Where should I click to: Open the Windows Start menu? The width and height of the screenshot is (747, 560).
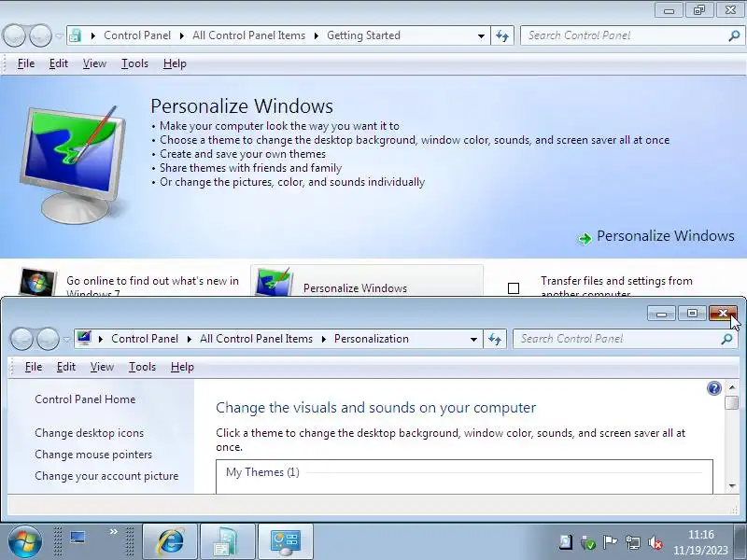point(25,542)
